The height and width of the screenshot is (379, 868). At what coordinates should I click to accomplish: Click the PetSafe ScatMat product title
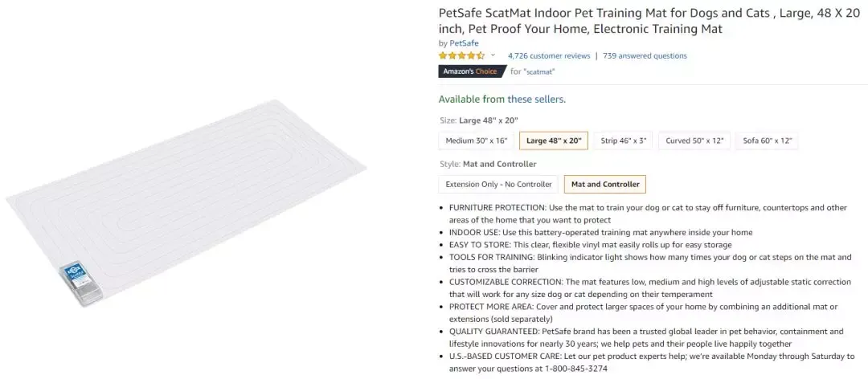click(x=649, y=21)
